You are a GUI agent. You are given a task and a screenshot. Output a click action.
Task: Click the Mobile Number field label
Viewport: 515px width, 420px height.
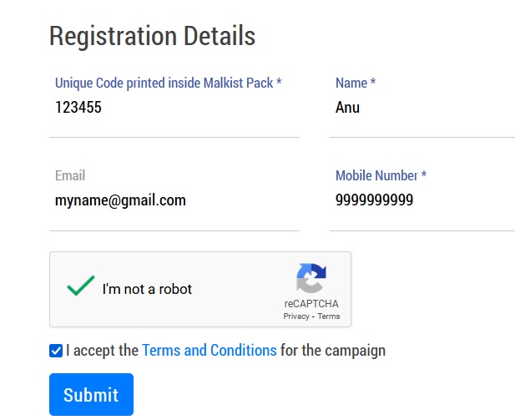[381, 175]
